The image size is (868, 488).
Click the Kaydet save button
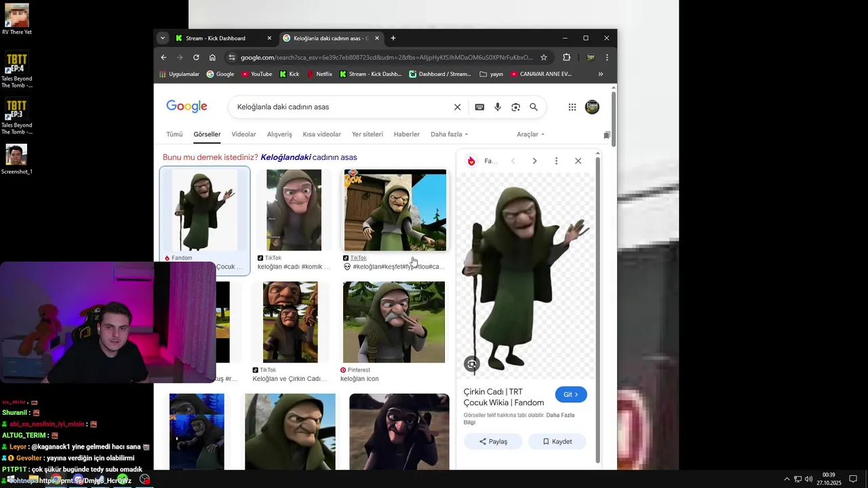[x=557, y=441]
